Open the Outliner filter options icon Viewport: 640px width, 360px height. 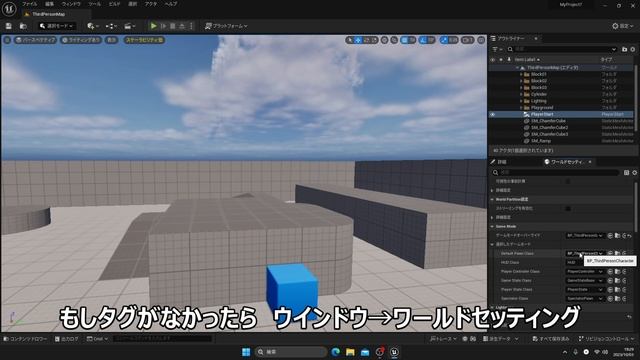coord(497,49)
